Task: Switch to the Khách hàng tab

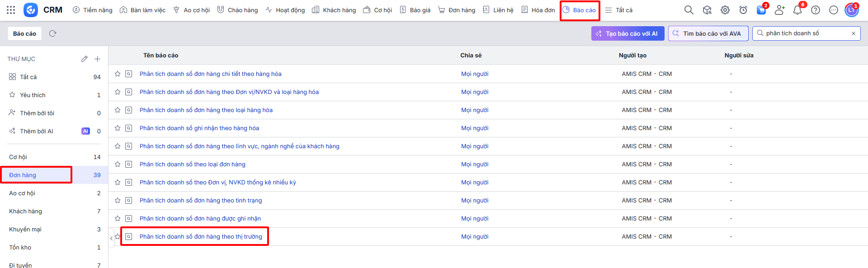Action: (x=334, y=10)
